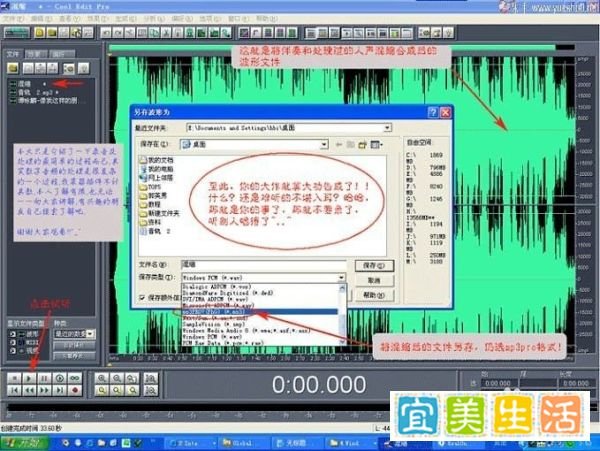Click the Up One Level folder icon in dialog

(351, 145)
